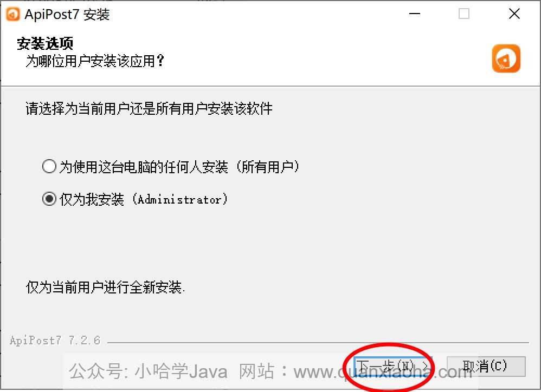The width and height of the screenshot is (541, 392).
Task: Close the ApiPost7 installer window
Action: click(514, 14)
